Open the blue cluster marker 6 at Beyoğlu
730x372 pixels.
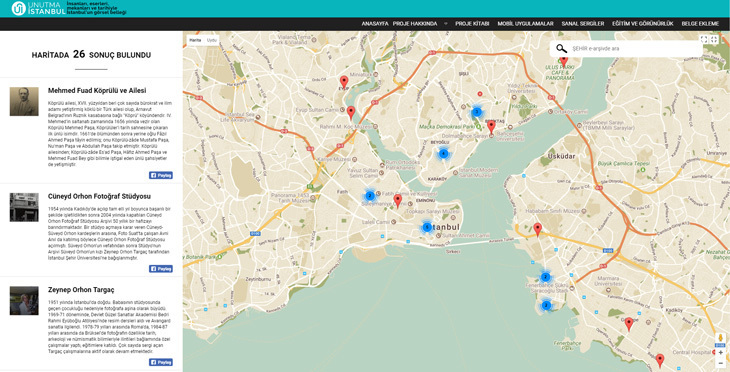pyautogui.click(x=443, y=154)
